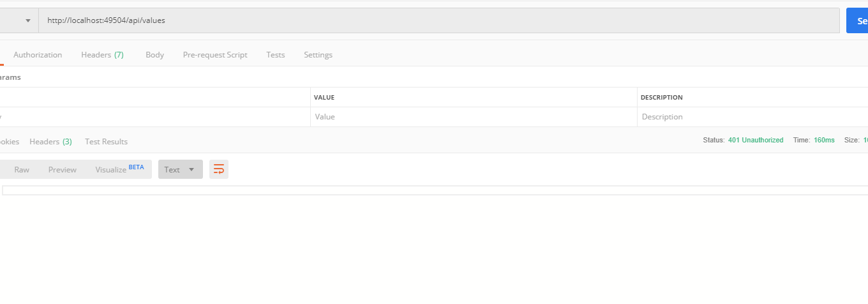Click the request URL field
The width and height of the screenshot is (868, 304).
pyautogui.click(x=438, y=20)
